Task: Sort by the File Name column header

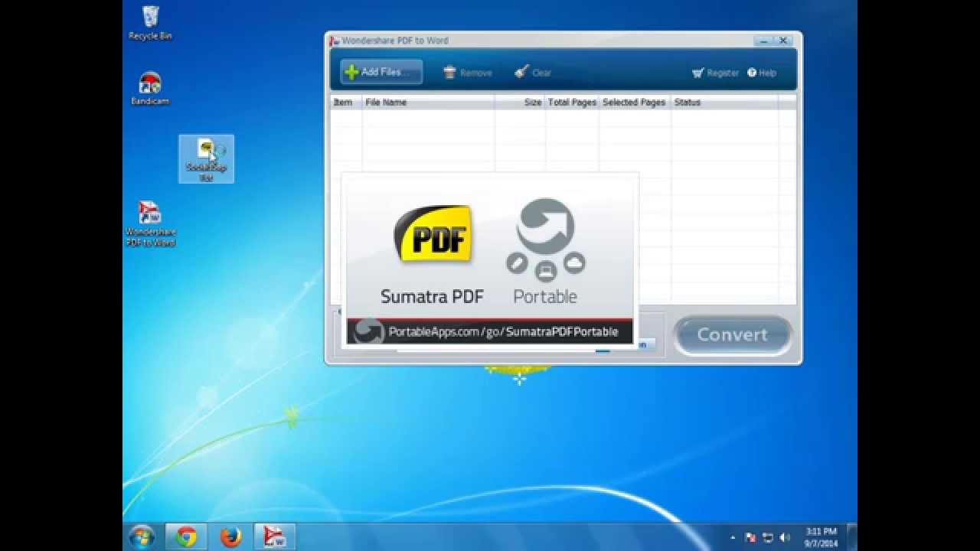Action: [429, 102]
